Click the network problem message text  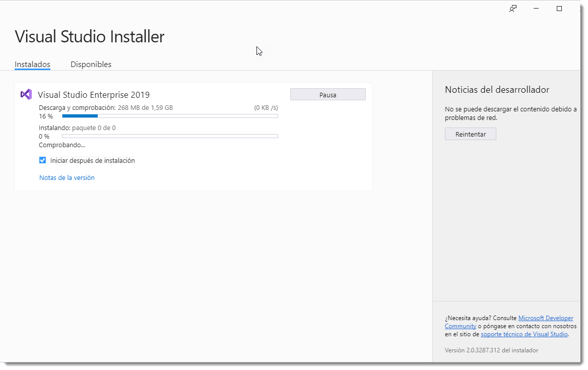tap(511, 113)
